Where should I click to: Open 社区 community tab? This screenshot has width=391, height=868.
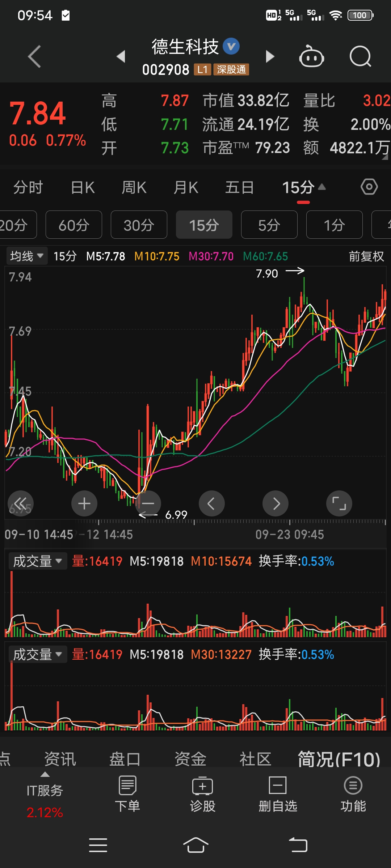click(256, 759)
